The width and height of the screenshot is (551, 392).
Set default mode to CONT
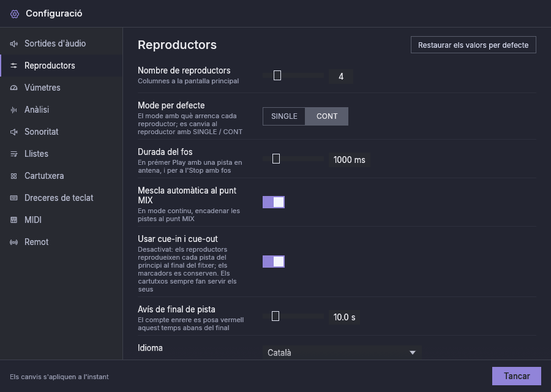(x=327, y=116)
